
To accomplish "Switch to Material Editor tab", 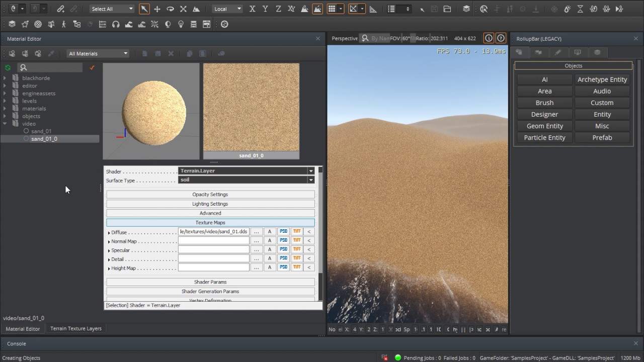I will pyautogui.click(x=23, y=329).
